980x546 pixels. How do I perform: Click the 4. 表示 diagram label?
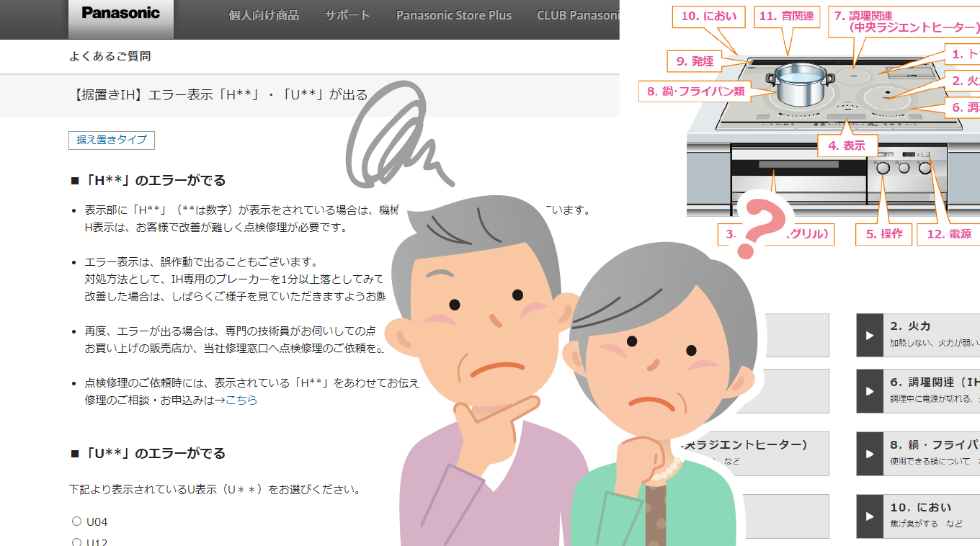[x=847, y=146]
